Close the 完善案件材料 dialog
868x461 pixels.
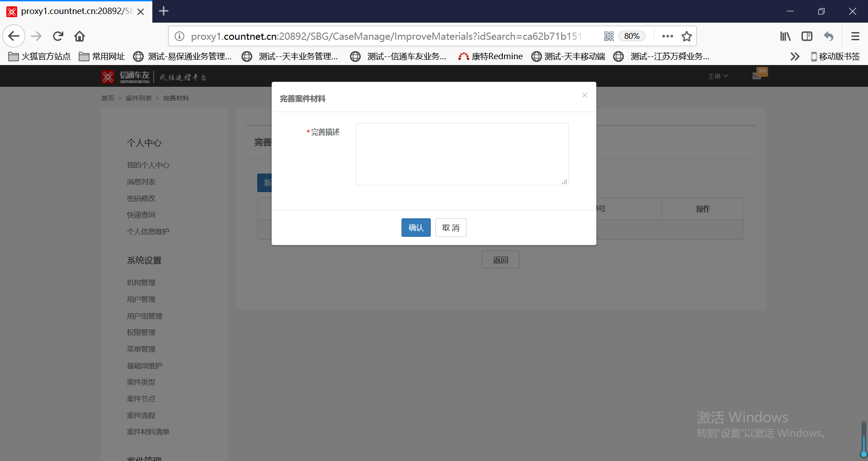[x=585, y=95]
